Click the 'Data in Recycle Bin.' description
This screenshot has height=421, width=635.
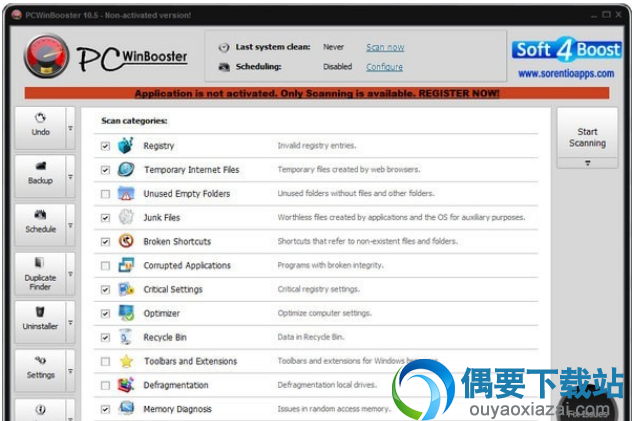click(311, 337)
